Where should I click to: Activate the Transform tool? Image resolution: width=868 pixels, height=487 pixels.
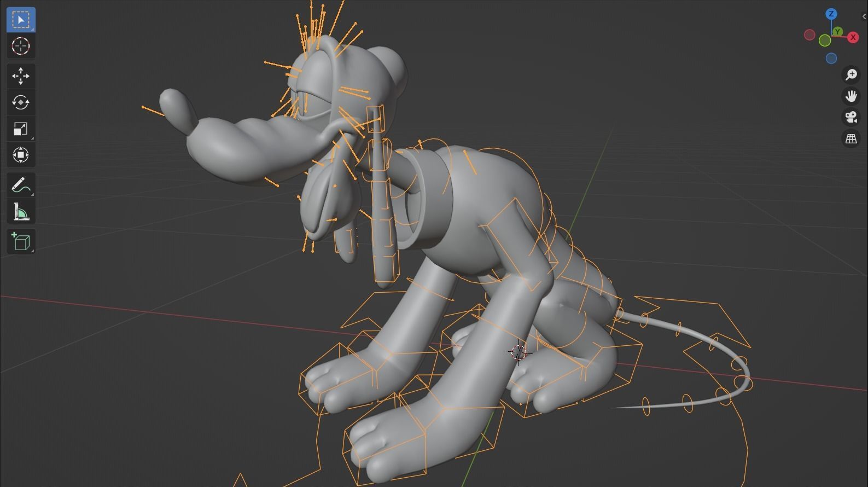21,155
